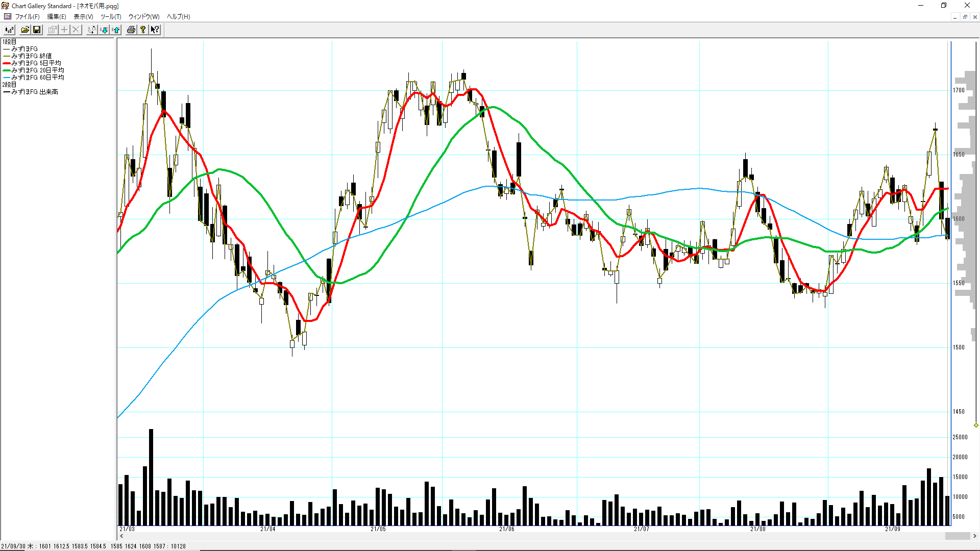Click the horizontal scrollbar left arrow
Image resolution: width=980 pixels, height=551 pixels.
point(121,536)
